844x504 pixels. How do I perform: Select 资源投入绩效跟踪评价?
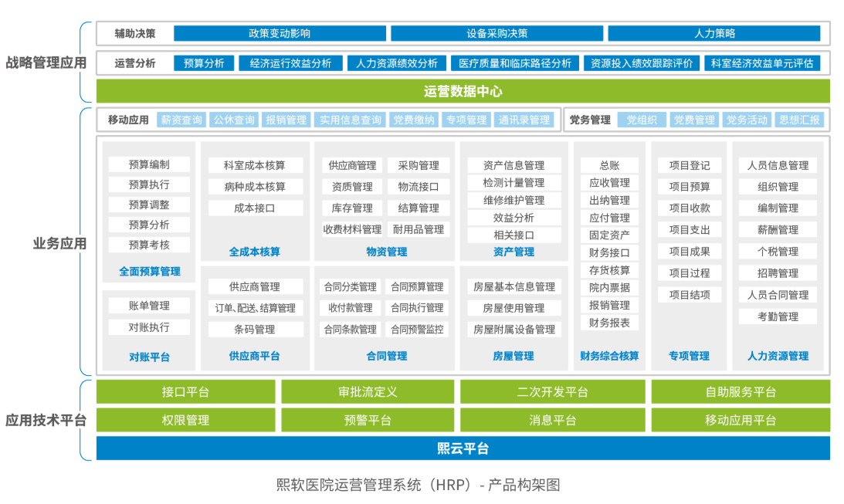tap(642, 63)
